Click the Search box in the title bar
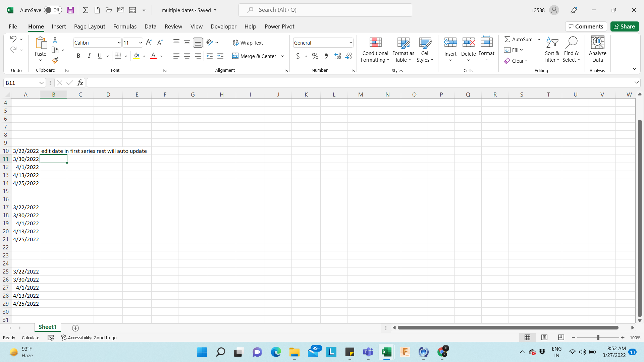Screen dimensions: 644x362 325,10
